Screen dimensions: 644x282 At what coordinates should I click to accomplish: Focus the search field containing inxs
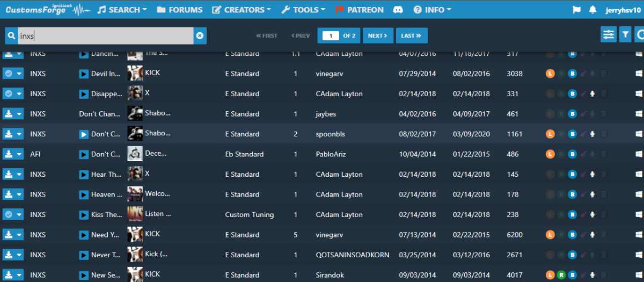click(x=105, y=35)
